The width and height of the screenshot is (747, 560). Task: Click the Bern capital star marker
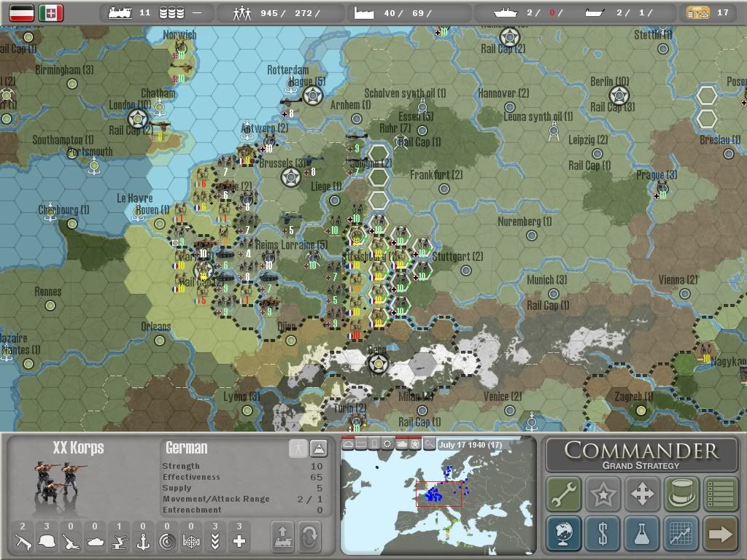(379, 364)
